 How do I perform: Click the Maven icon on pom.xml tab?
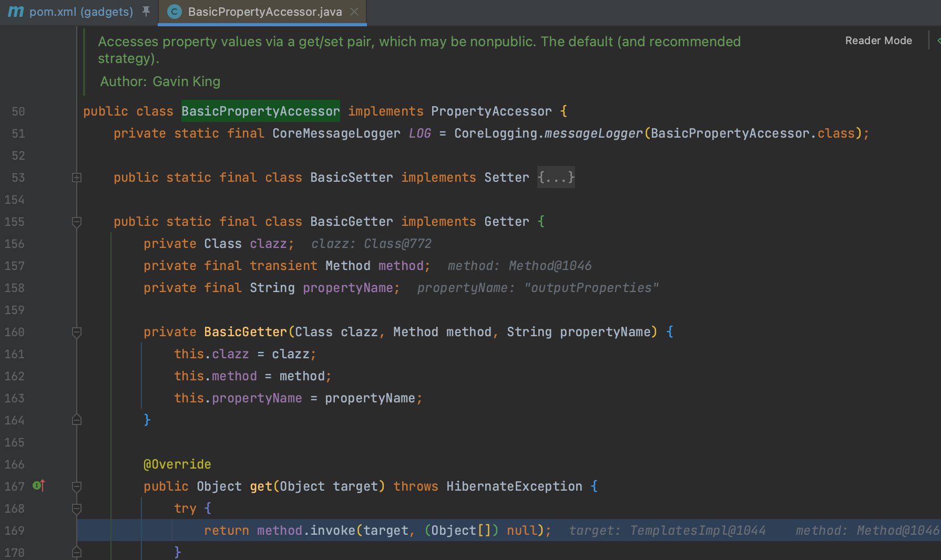tap(16, 12)
